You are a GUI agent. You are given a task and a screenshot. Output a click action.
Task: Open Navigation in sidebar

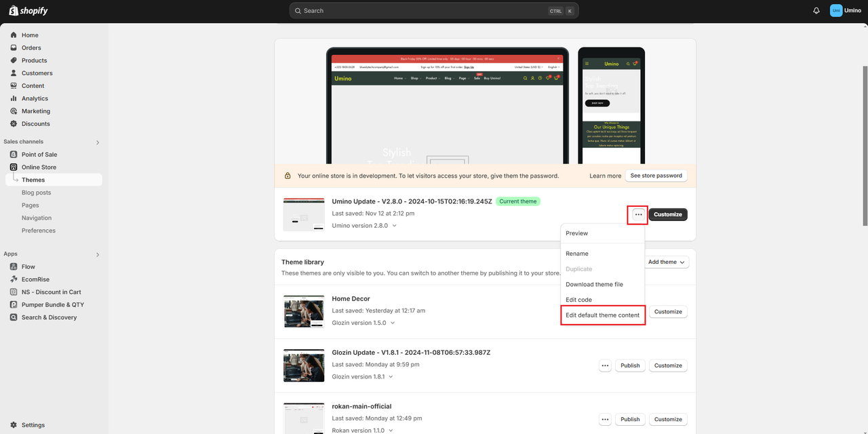[x=37, y=218]
